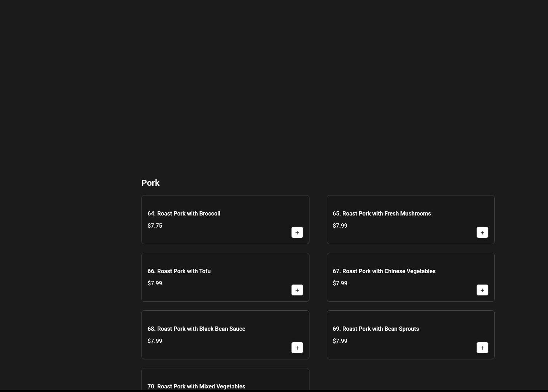
Task: Click the 66. Roast Pork with Tofu name
Action: (x=179, y=271)
